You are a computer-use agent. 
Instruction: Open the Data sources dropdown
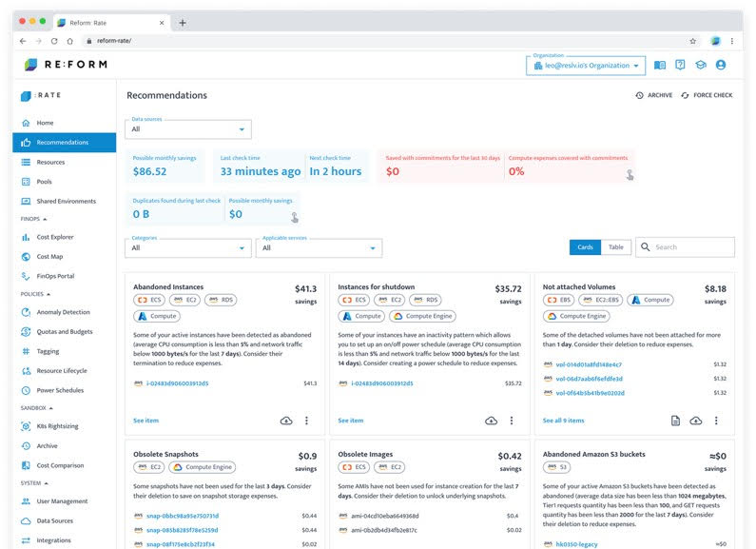pos(188,129)
